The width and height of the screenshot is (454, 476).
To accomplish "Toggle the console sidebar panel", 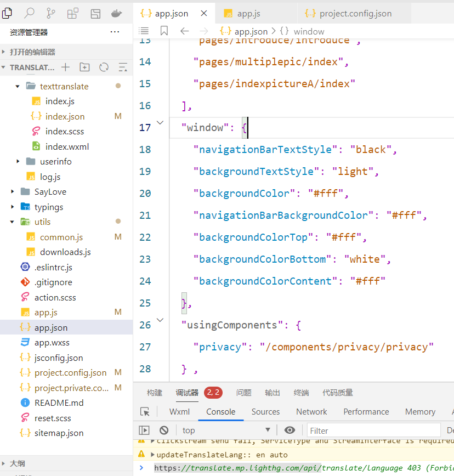I will (144, 430).
